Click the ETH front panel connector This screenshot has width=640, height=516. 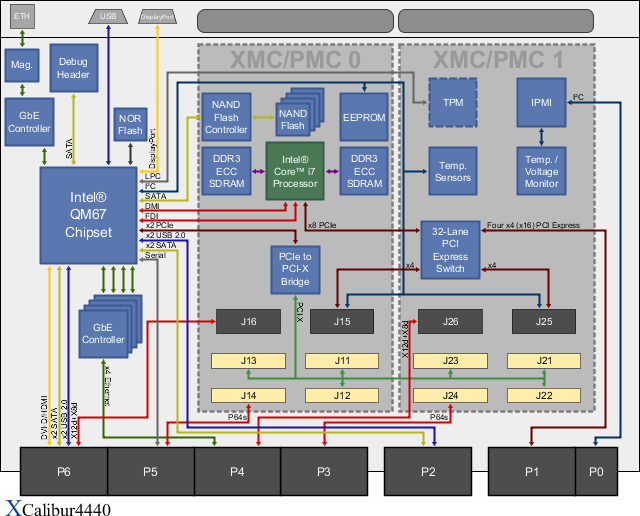[x=22, y=16]
